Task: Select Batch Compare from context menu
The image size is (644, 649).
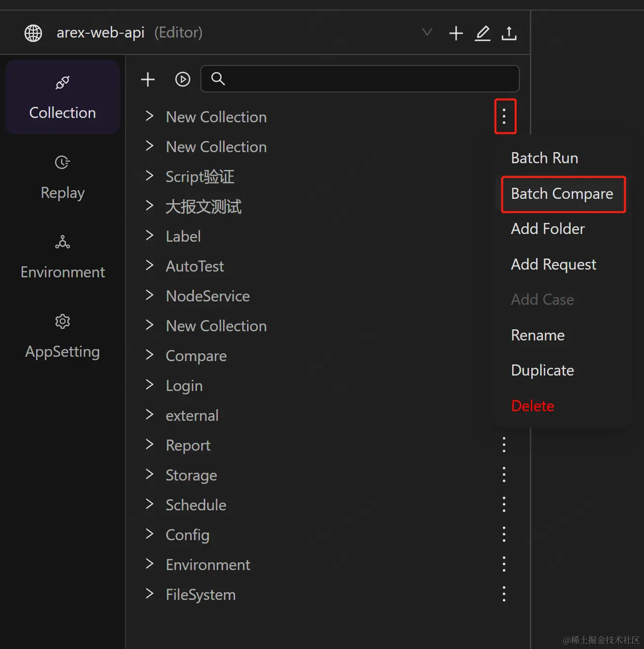Action: (562, 194)
